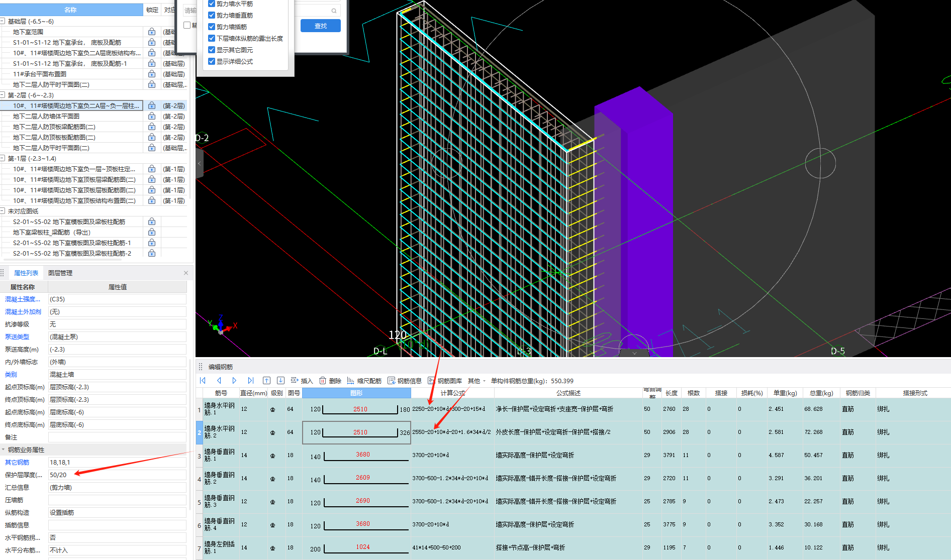The image size is (951, 560).
Task: Open 混凝土强度 property link
Action: pos(23,299)
